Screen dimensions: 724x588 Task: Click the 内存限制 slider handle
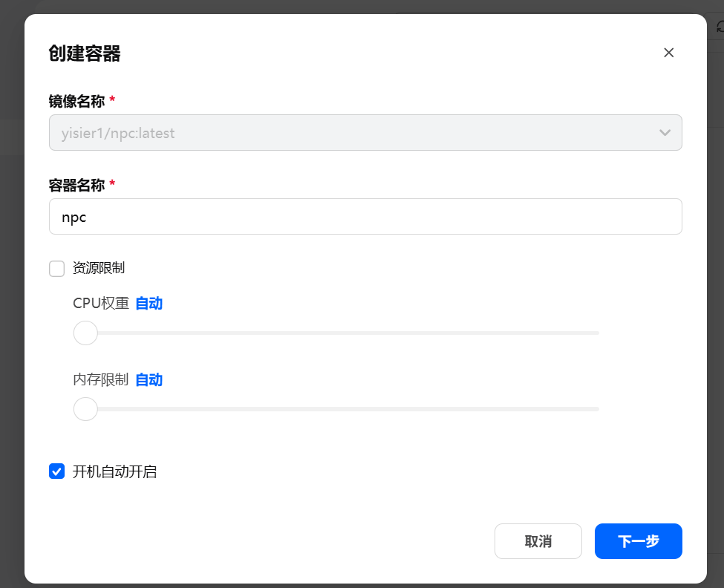85,408
